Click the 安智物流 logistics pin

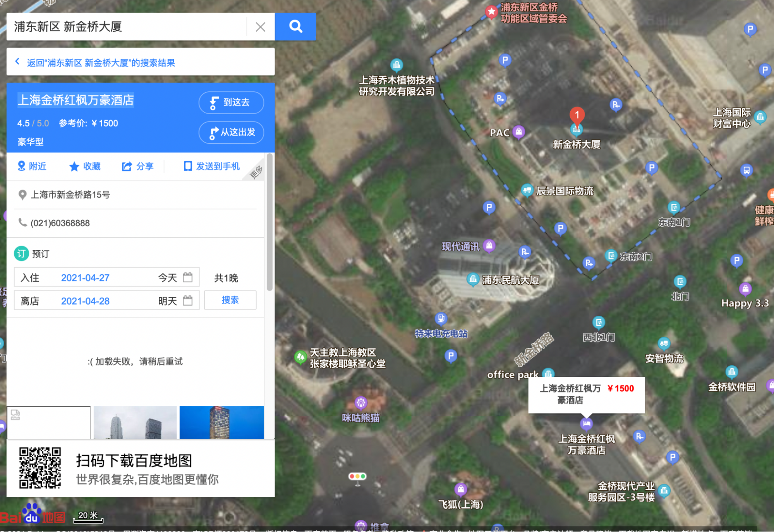point(664,343)
